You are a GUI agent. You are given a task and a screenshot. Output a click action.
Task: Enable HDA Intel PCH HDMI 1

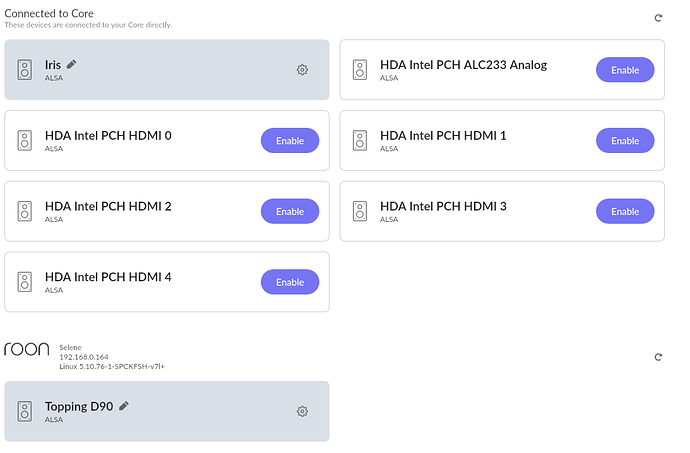pyautogui.click(x=625, y=140)
